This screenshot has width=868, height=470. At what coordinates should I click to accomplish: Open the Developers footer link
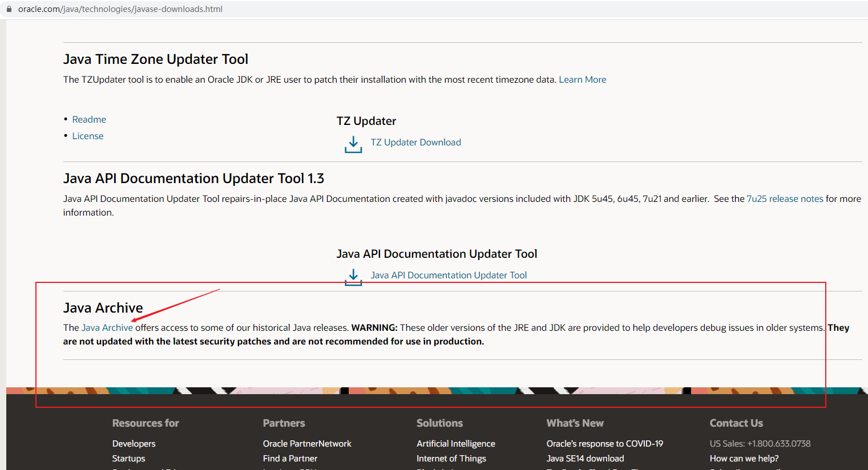click(x=134, y=444)
